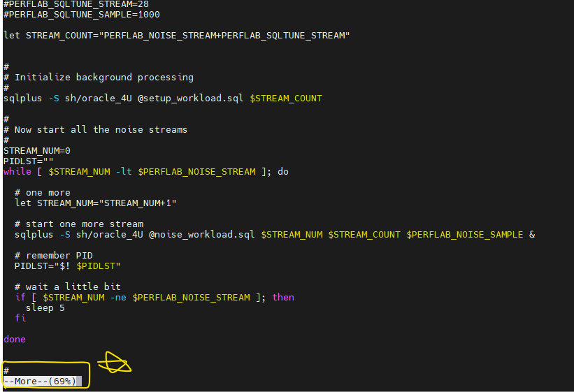This screenshot has width=574, height=392.
Task: Click the comment '# one more'
Action: coord(43,193)
